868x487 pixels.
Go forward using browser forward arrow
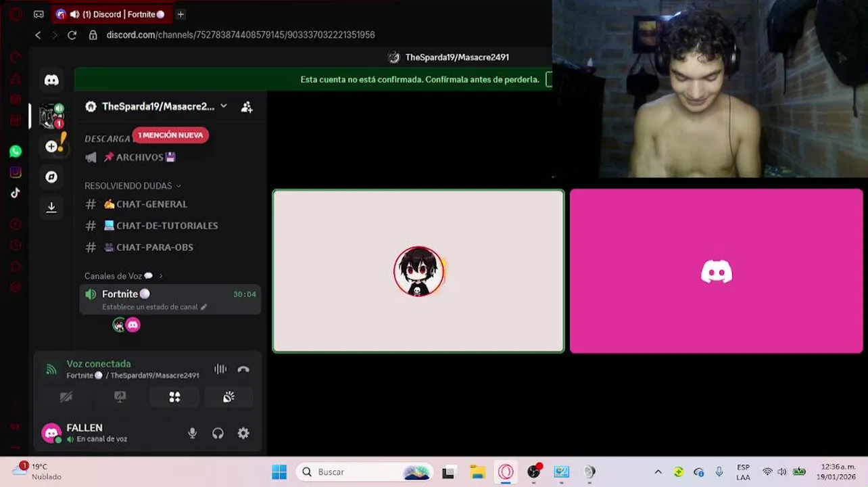coord(55,35)
